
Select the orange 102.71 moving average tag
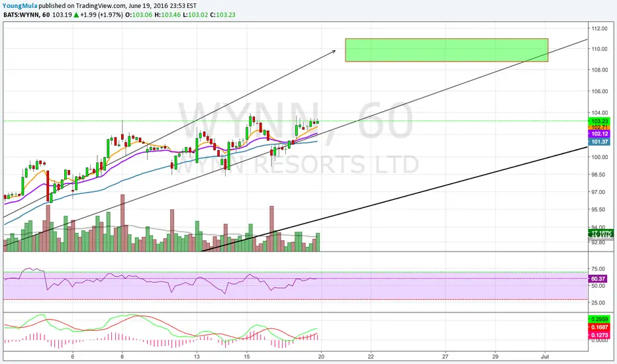coord(599,128)
